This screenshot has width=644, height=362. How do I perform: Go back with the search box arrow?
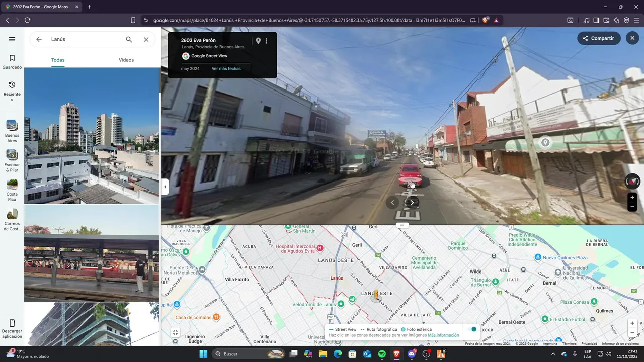coord(39,39)
